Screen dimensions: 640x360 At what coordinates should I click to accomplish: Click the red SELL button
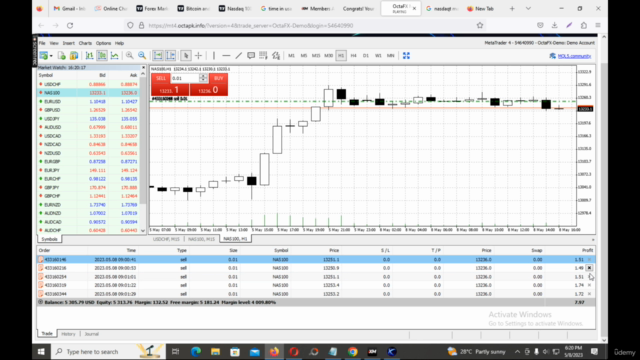[160, 78]
